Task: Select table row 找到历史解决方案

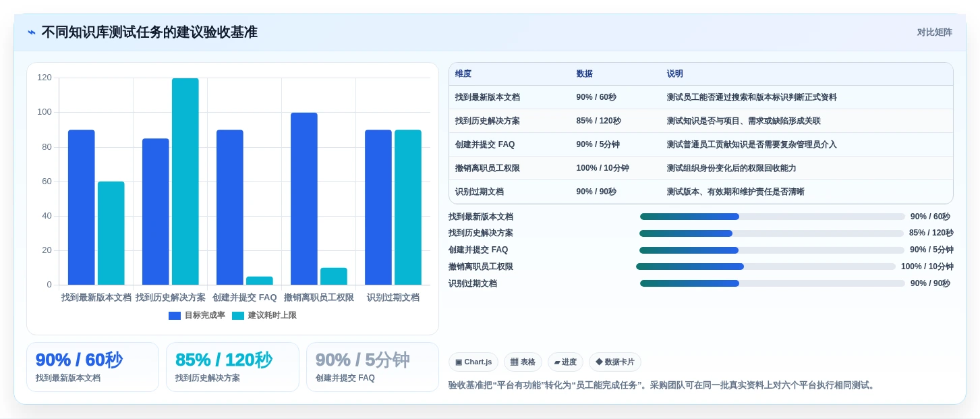Action: 701,121
